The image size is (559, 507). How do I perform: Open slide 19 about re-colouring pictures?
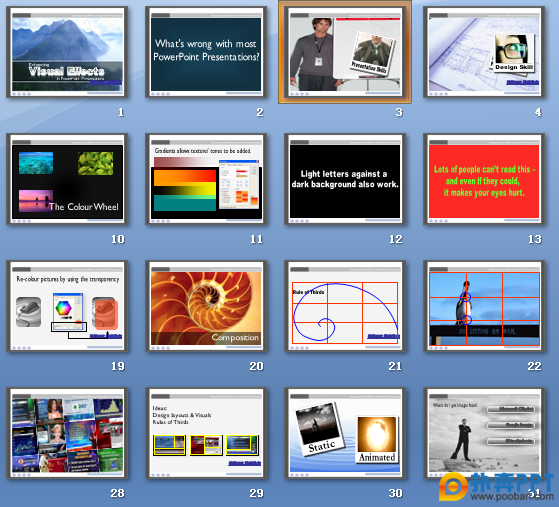point(67,306)
